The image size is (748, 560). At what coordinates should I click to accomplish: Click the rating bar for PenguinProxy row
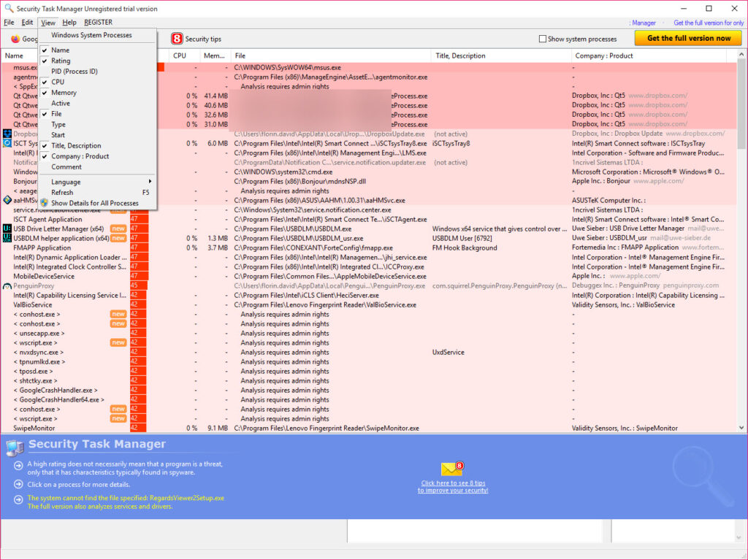138,285
